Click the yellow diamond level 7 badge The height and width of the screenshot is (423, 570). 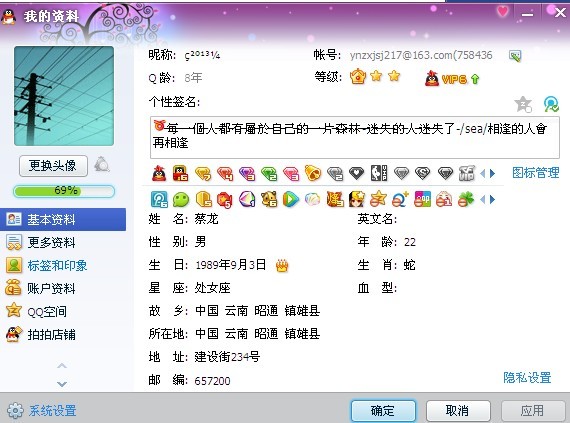(203, 174)
